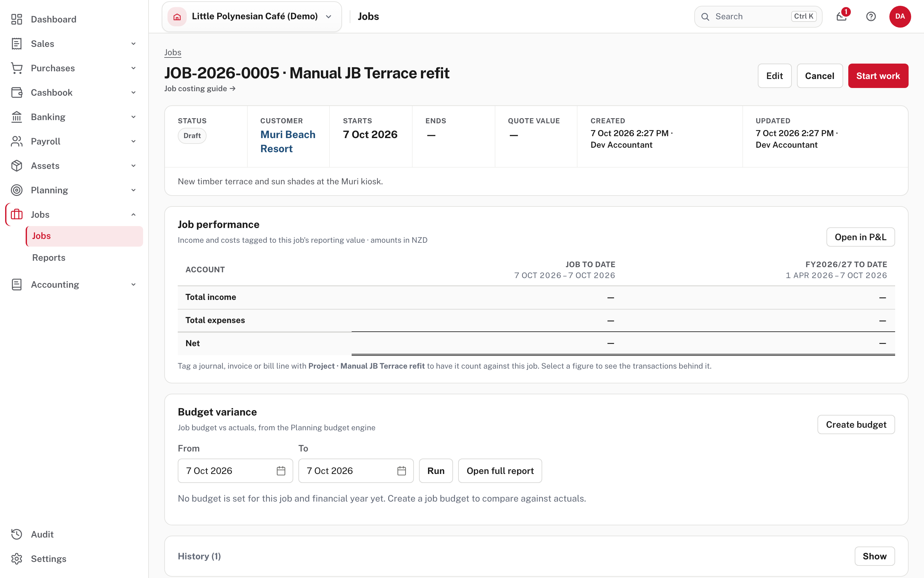Click the Open in P&L button

(x=860, y=237)
